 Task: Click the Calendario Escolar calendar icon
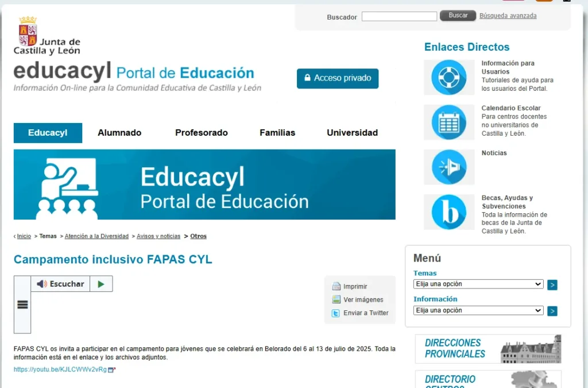click(x=449, y=122)
